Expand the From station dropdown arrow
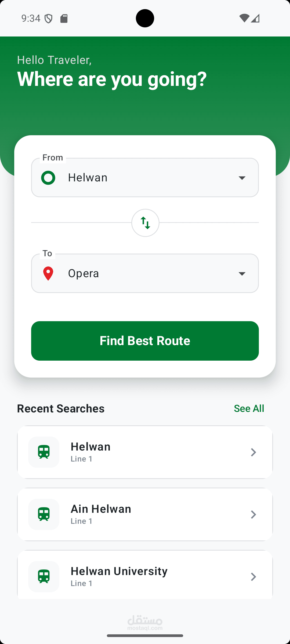The width and height of the screenshot is (290, 644). point(242,178)
